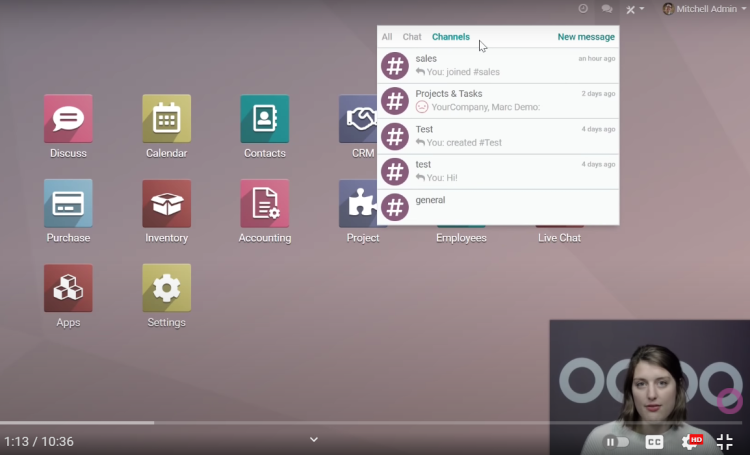Open the video quality settings gear
Screen dimensions: 750x455
click(x=690, y=441)
